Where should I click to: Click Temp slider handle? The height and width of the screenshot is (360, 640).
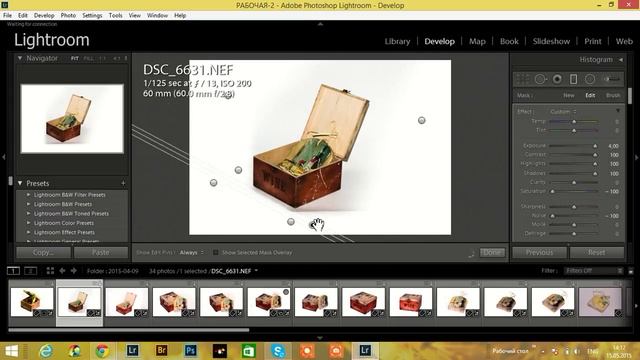(x=574, y=122)
